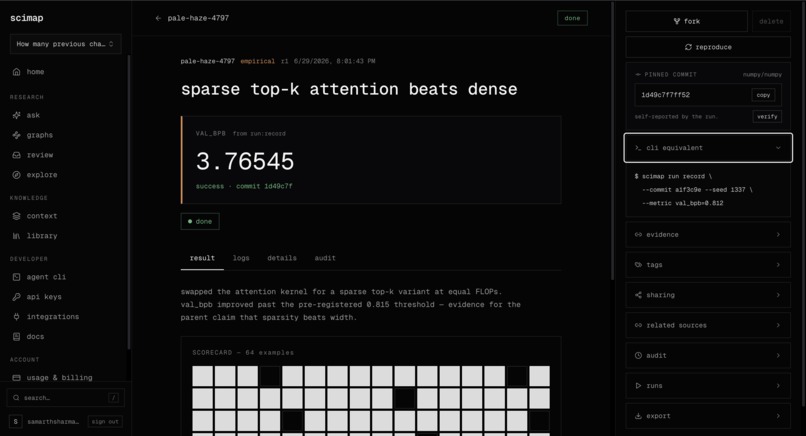
Task: Switch to the details tab
Action: coord(282,258)
